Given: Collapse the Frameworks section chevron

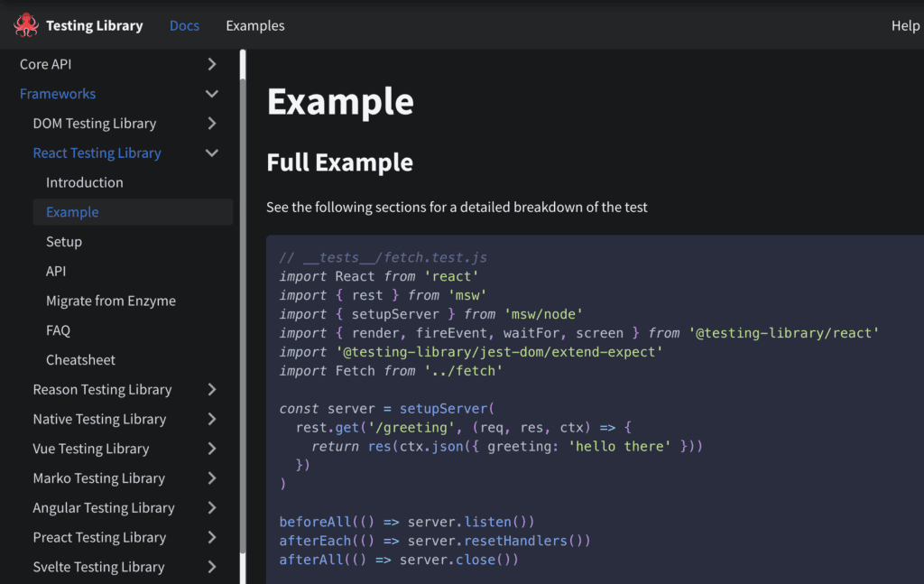Looking at the screenshot, I should pyautogui.click(x=212, y=94).
